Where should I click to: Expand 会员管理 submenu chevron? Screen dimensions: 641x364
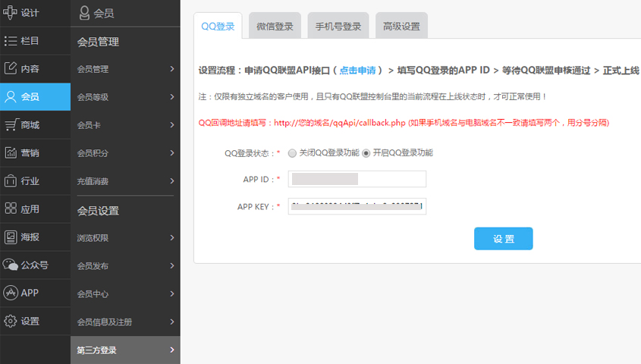coord(172,69)
